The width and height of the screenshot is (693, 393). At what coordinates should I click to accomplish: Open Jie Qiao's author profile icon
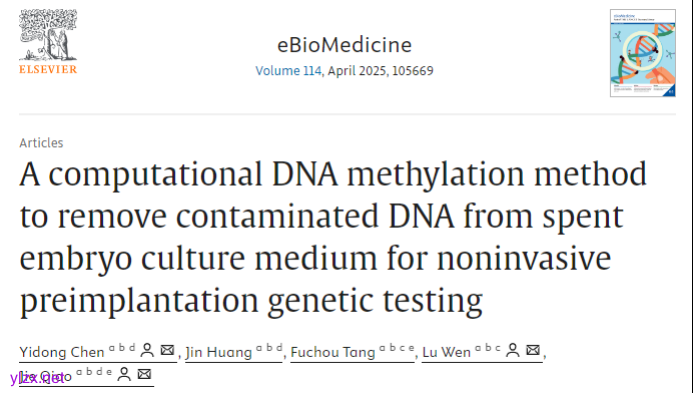pos(124,374)
